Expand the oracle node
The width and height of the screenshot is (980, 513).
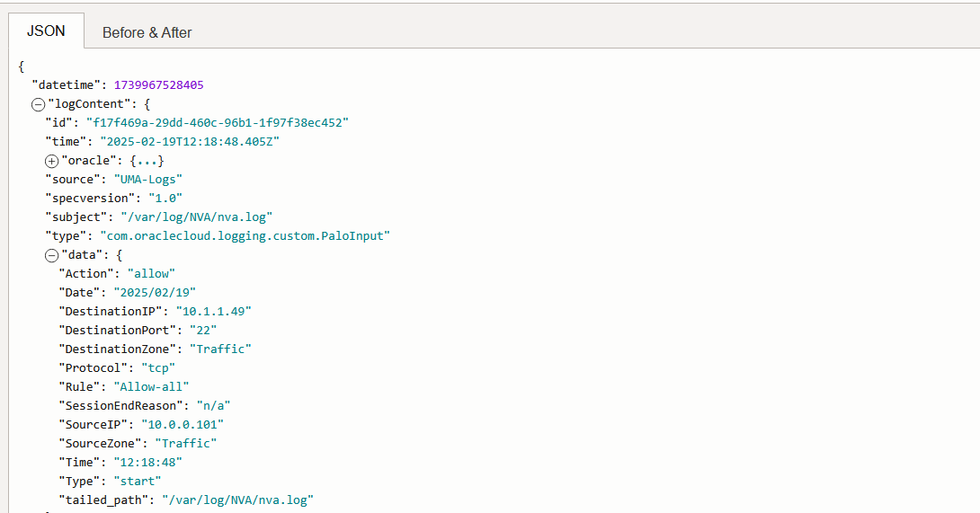pos(51,161)
